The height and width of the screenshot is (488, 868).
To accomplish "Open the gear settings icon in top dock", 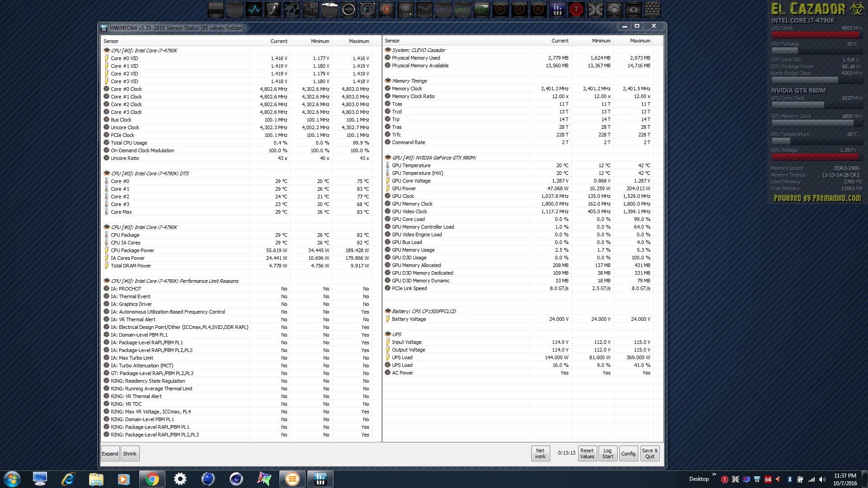I will coord(614,9).
